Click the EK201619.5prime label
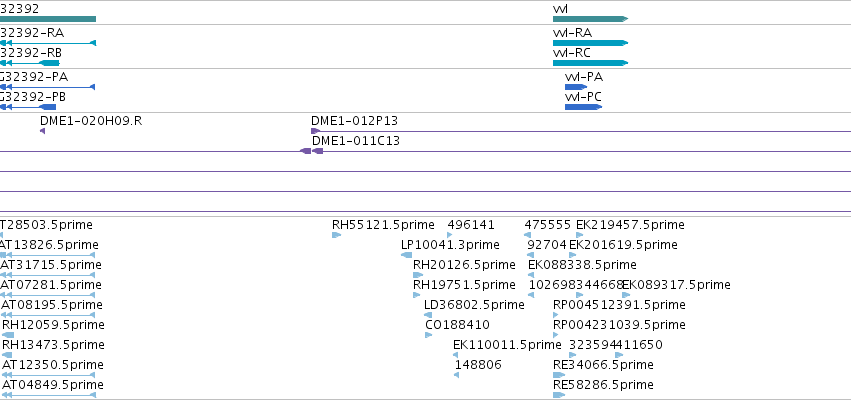Screen dimensions: 851x400 pos(623,245)
